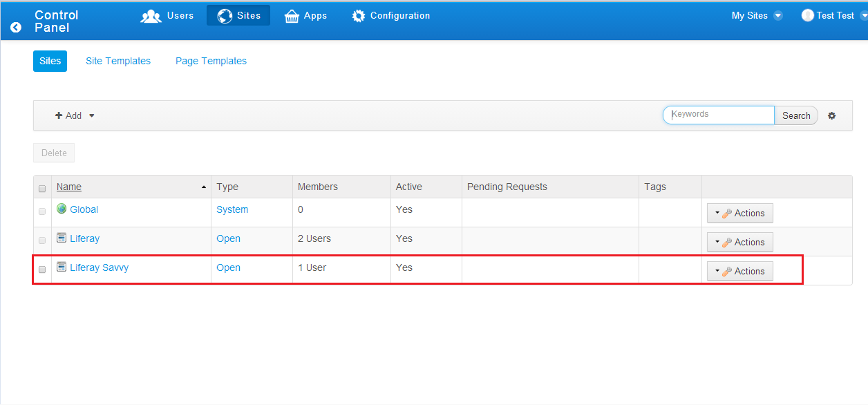Click the wrench icon in Liferay Savvy's Actions
Image resolution: width=868 pixels, height=405 pixels.
coord(727,272)
